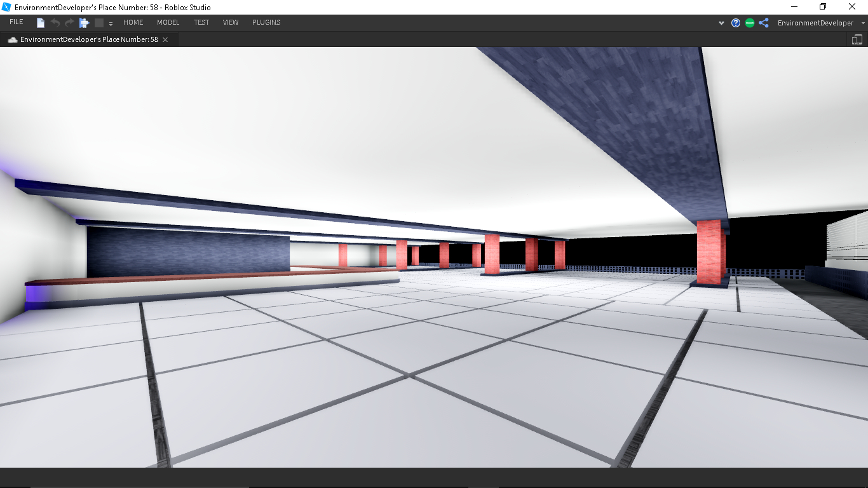Viewport: 868px width, 488px height.
Task: Toggle the device emulator icon
Action: pos(857,39)
